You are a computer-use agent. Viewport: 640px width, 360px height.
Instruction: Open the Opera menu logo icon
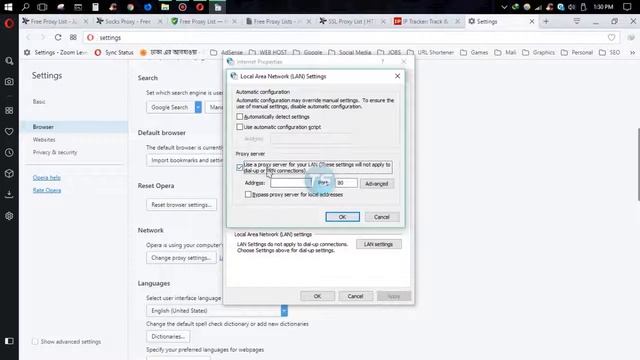pyautogui.click(x=9, y=24)
